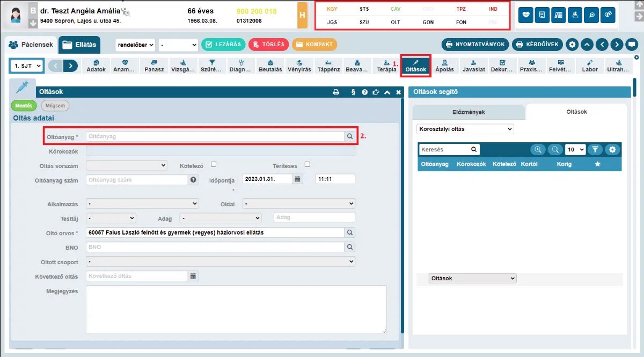644x357 pixels.
Task: Open the page size 10 dropdown
Action: (x=575, y=150)
